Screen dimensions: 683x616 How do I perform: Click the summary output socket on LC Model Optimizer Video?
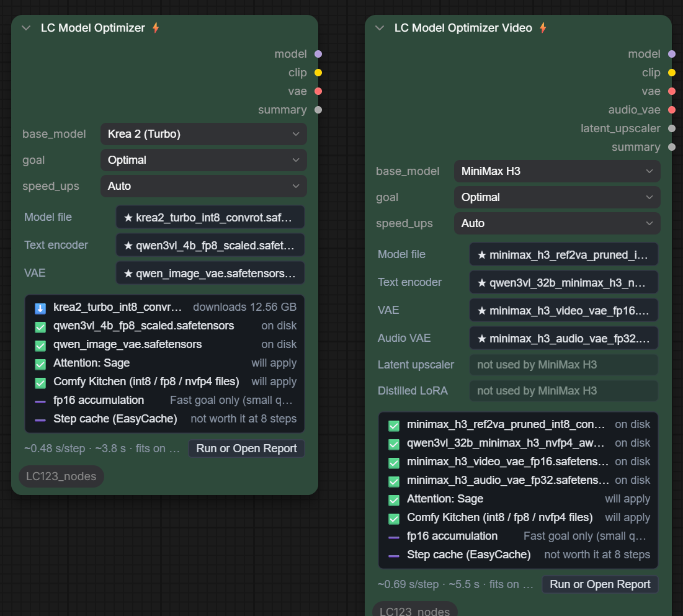click(x=672, y=147)
